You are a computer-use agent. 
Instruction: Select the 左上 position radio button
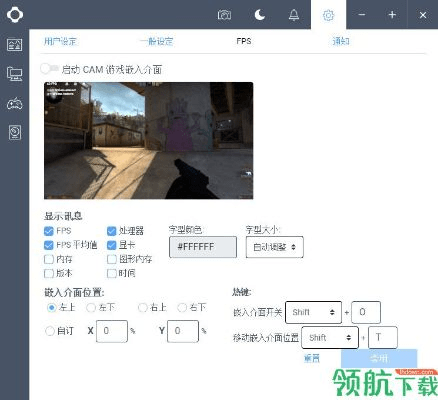click(52, 307)
